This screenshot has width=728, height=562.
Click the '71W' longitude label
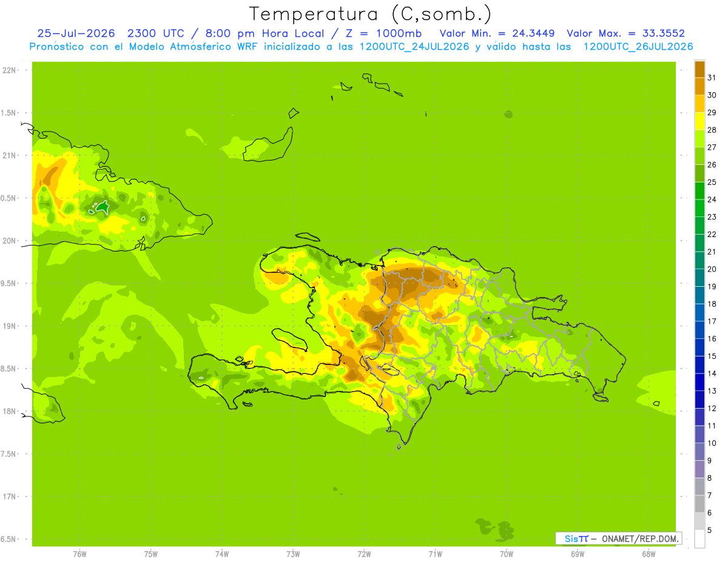coord(435,554)
